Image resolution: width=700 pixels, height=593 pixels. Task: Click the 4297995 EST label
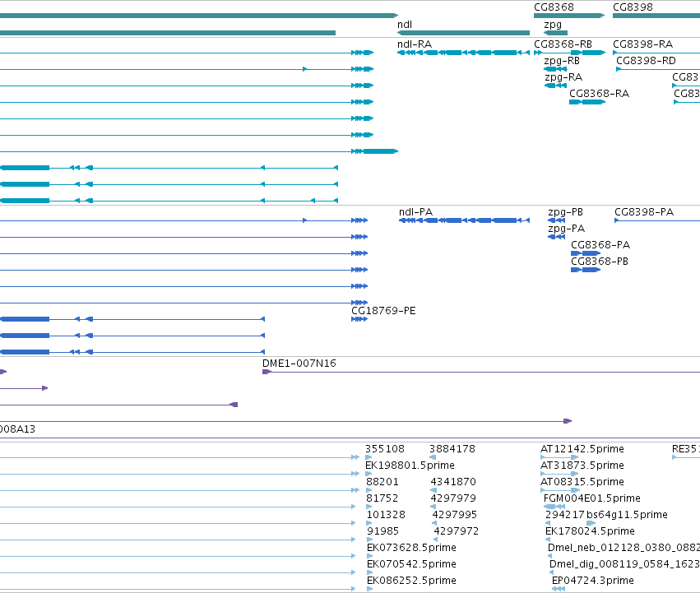[454, 515]
